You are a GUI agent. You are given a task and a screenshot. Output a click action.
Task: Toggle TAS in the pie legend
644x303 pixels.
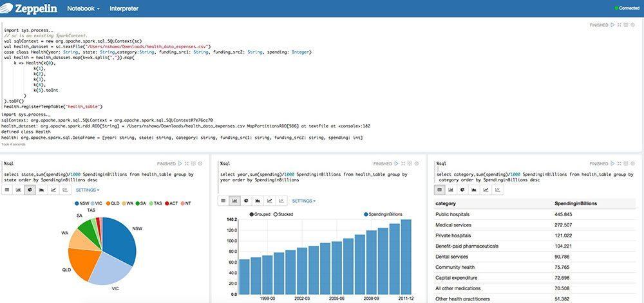(x=155, y=203)
